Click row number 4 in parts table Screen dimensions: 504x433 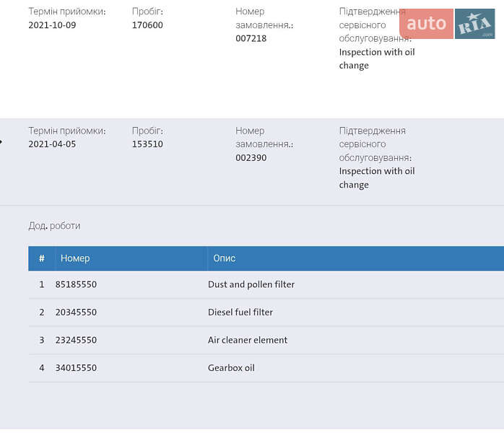(x=42, y=368)
